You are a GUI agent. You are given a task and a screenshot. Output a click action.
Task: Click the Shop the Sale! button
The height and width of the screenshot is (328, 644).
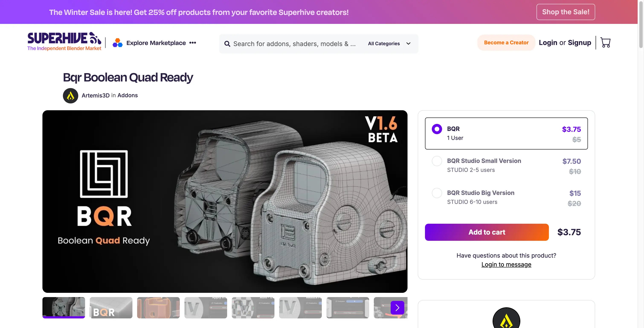point(566,12)
